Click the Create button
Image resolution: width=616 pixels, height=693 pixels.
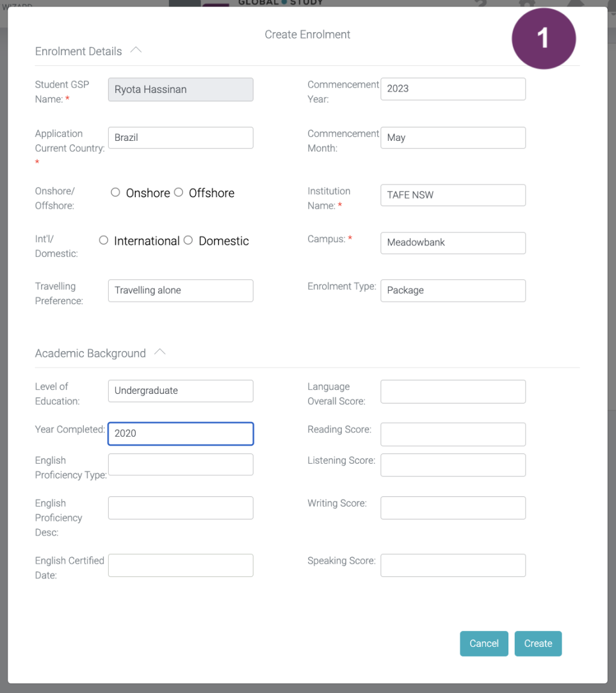pos(539,644)
